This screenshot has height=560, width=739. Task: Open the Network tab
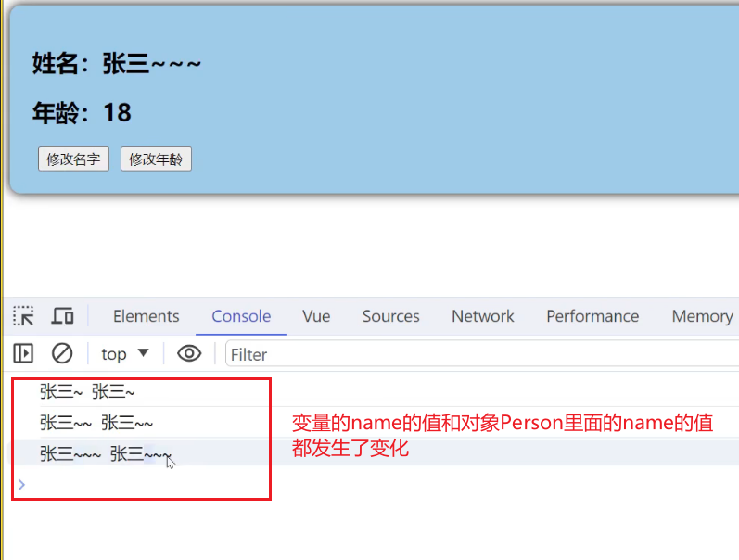(482, 316)
